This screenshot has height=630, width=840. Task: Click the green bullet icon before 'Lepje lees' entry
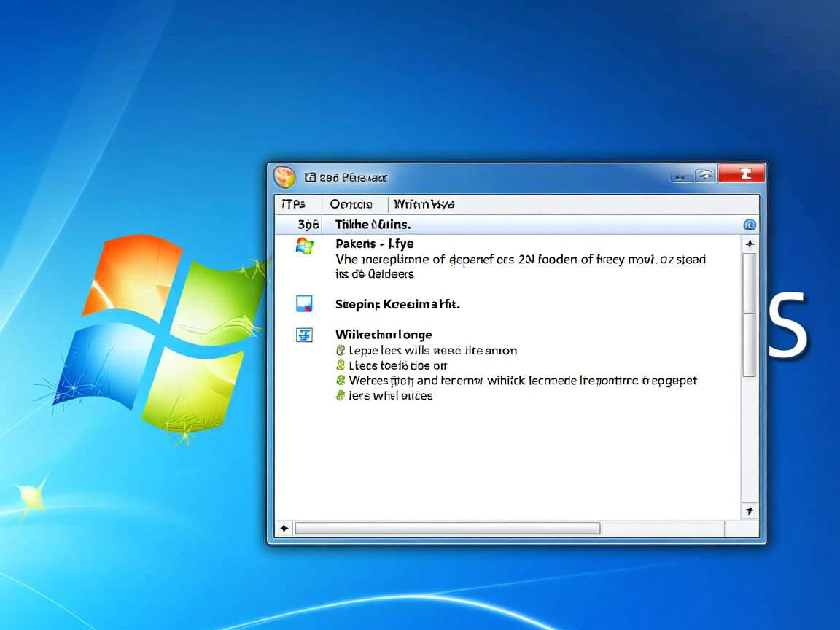[x=340, y=350]
